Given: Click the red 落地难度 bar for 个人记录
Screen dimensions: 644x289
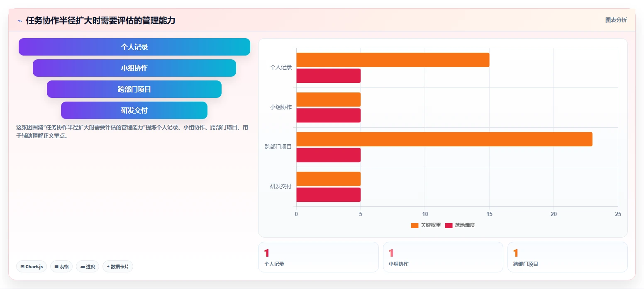Looking at the screenshot, I should pos(328,76).
